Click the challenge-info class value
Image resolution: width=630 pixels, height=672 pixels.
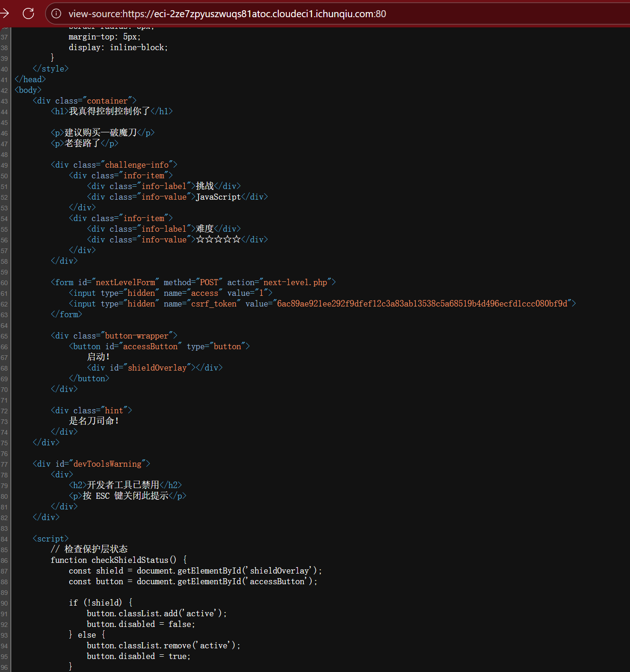point(137,165)
